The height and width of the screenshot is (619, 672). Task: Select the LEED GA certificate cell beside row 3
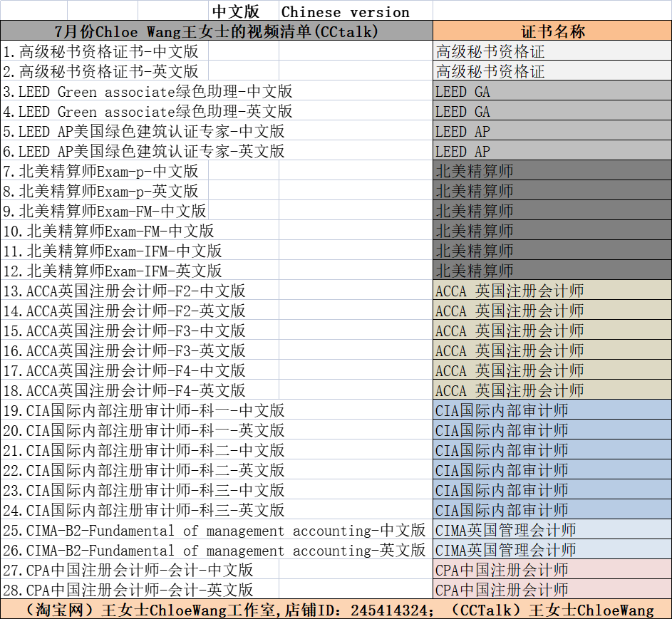point(552,91)
